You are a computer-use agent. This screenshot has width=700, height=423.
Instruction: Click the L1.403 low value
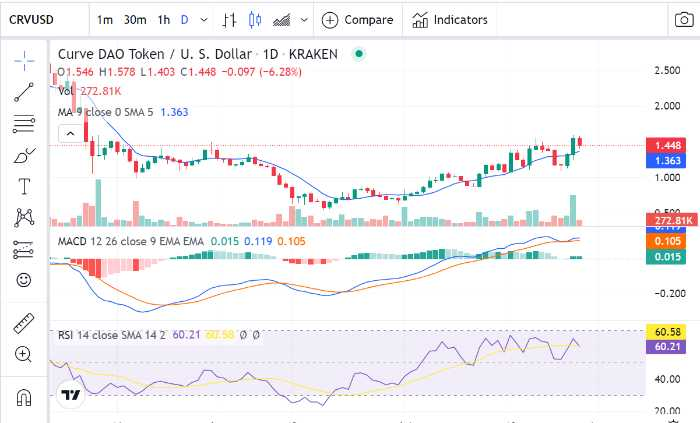(x=158, y=72)
